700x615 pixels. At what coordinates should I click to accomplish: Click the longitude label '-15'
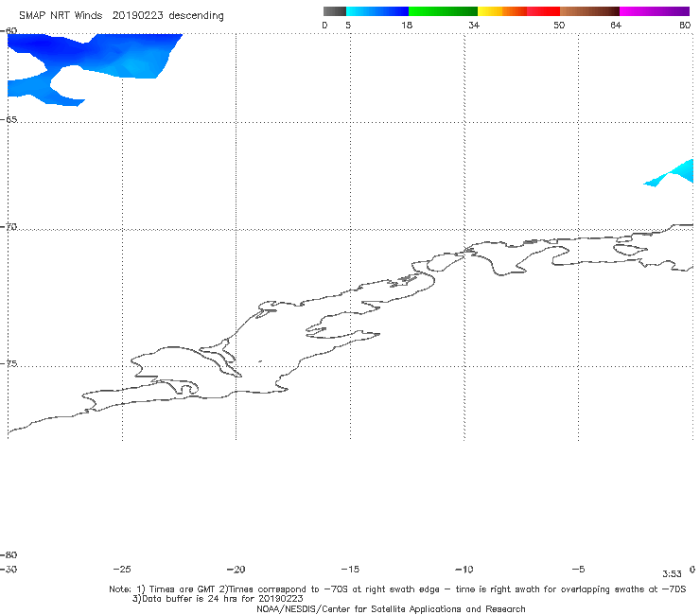350,569
